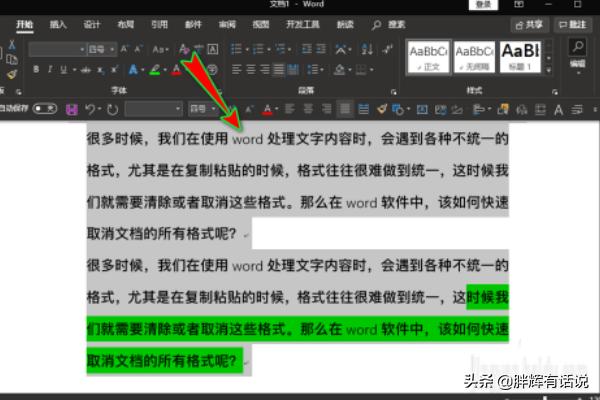600x400 pixels.
Task: Open the 邮件 ribbon tab
Action: (193, 25)
